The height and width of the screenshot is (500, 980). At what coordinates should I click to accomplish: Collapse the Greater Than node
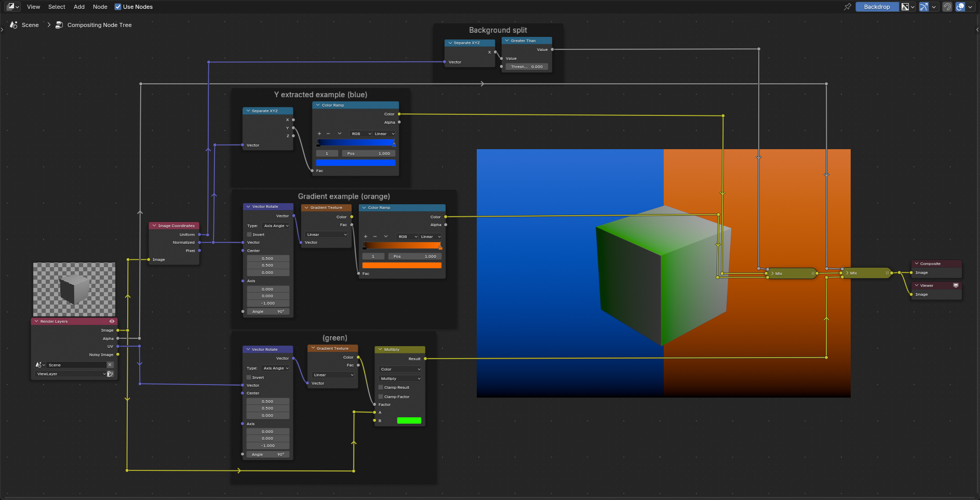507,41
